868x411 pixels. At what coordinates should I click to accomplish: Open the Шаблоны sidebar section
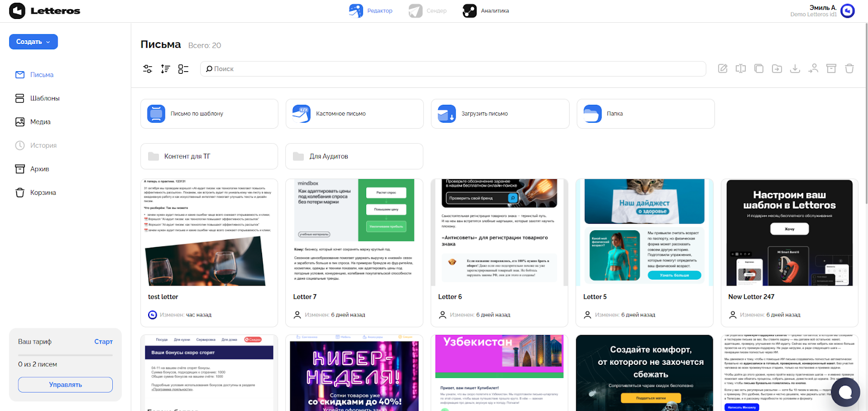pos(44,98)
